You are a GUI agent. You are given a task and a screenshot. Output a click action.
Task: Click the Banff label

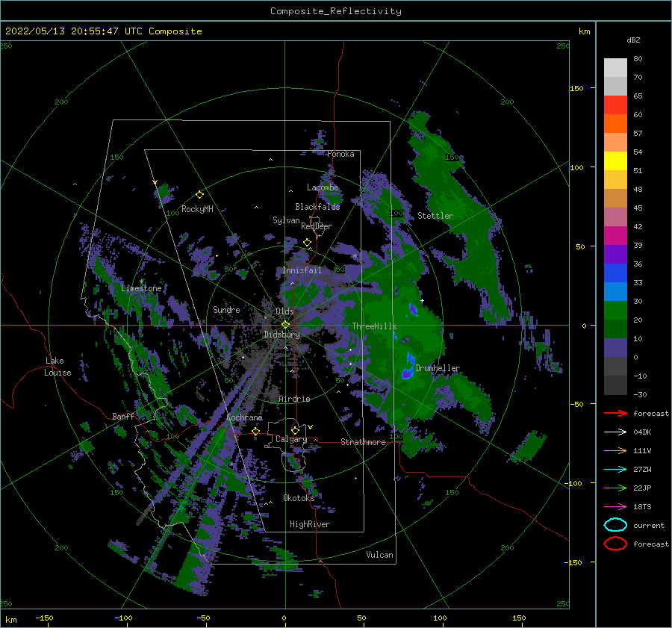[x=123, y=416]
